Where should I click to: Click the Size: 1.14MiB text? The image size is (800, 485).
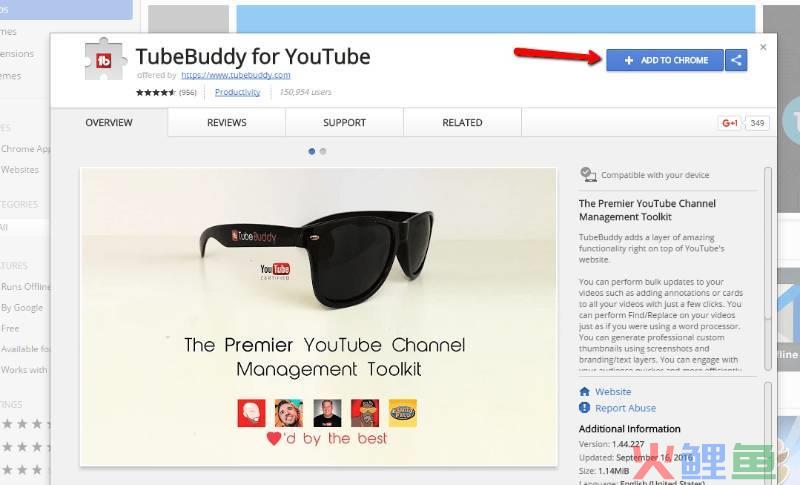point(604,471)
